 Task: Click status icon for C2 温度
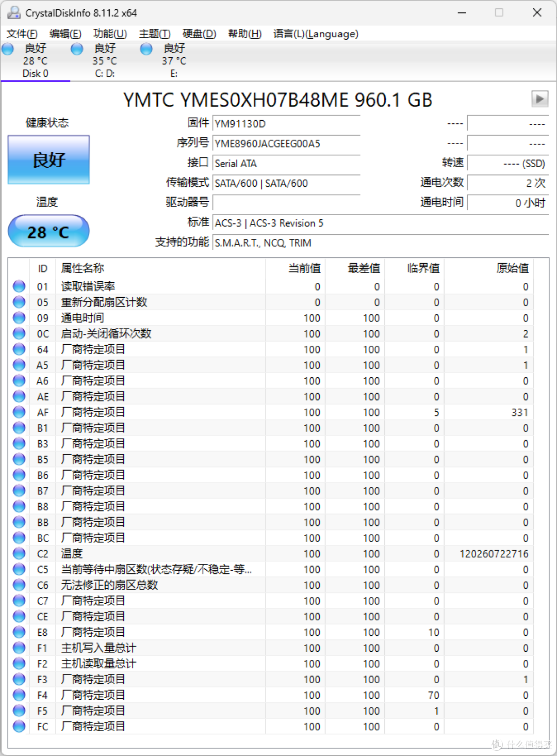(x=19, y=553)
